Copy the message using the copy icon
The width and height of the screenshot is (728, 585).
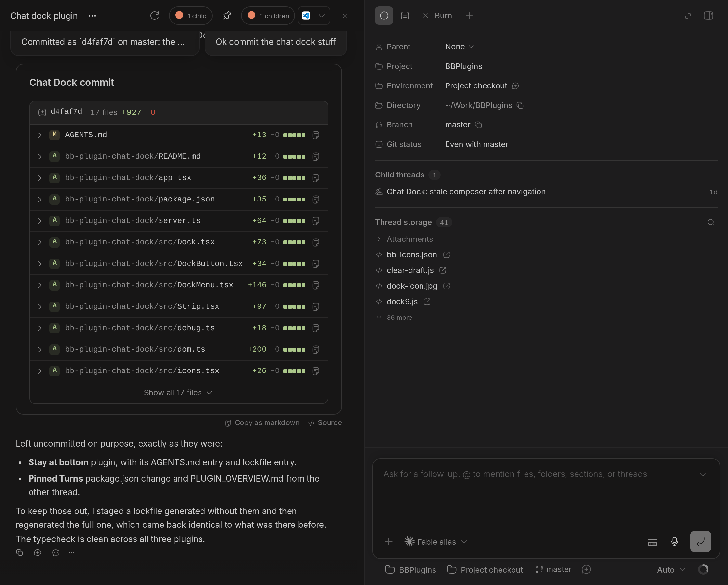pos(19,552)
